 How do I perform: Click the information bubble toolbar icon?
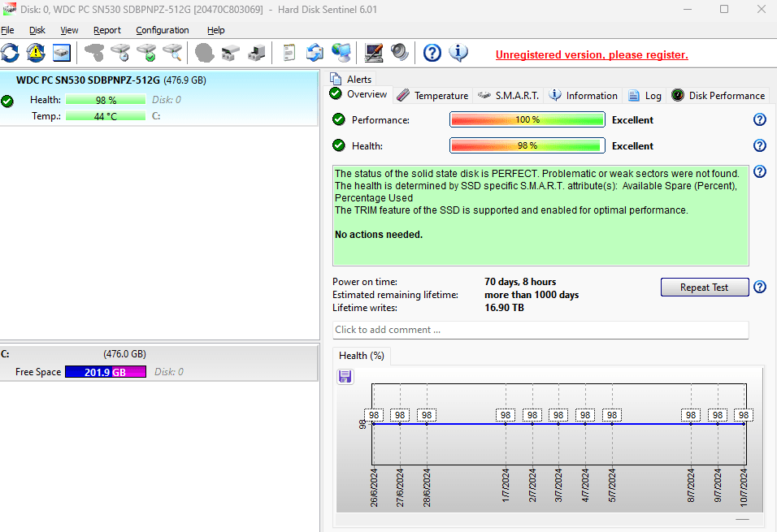pos(458,54)
